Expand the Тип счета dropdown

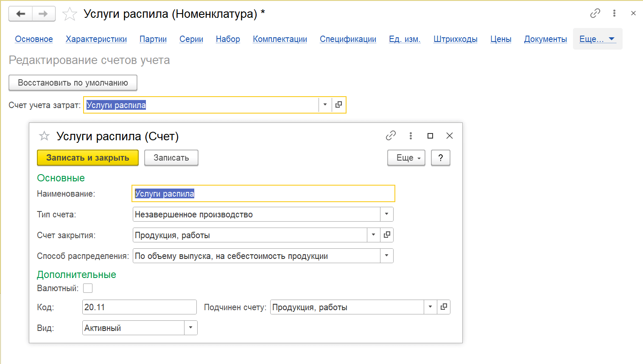386,214
